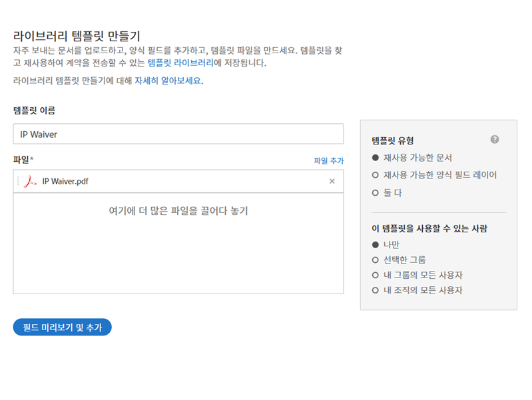The image size is (532, 400).
Task: Choose 선택한 그룹 radio button
Action: coord(376,260)
